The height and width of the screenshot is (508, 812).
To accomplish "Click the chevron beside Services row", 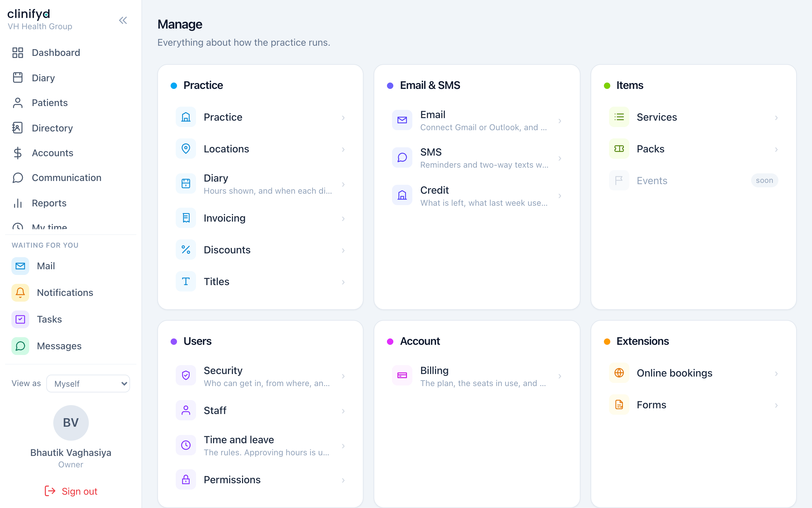I will tap(776, 118).
